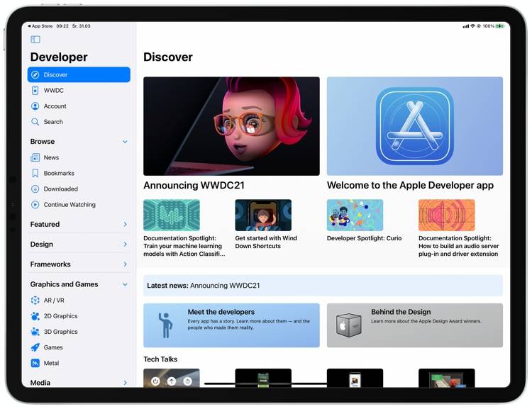Open the Search sidebar item
The width and height of the screenshot is (532, 409).
[x=79, y=122]
